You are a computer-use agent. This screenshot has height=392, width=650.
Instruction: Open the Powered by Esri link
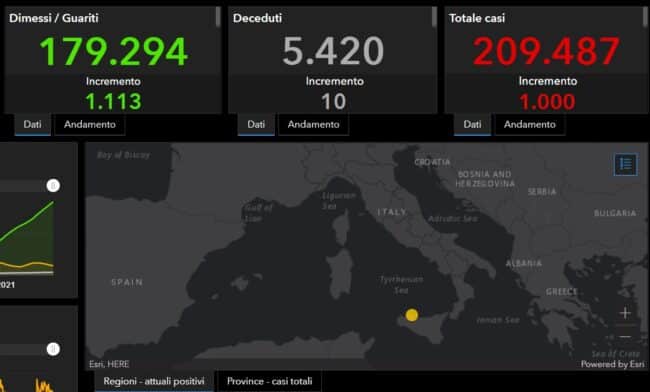(613, 364)
